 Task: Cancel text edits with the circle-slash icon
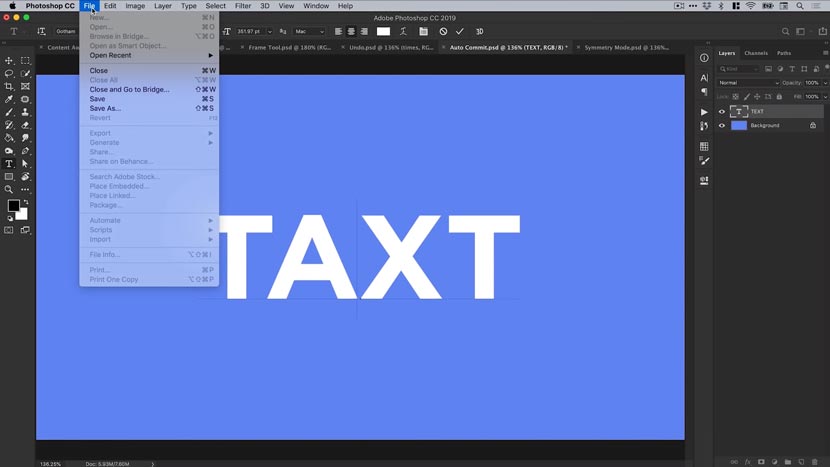[443, 31]
